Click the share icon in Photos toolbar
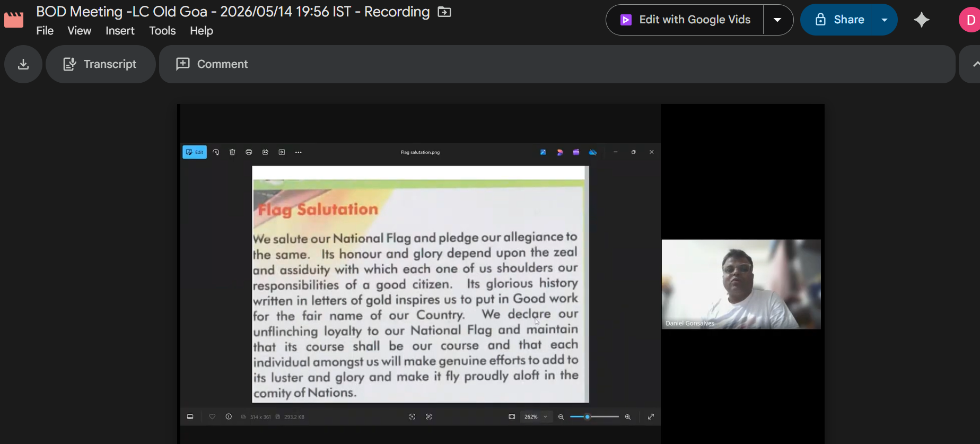Screen dimensions: 980x444 tap(265, 152)
